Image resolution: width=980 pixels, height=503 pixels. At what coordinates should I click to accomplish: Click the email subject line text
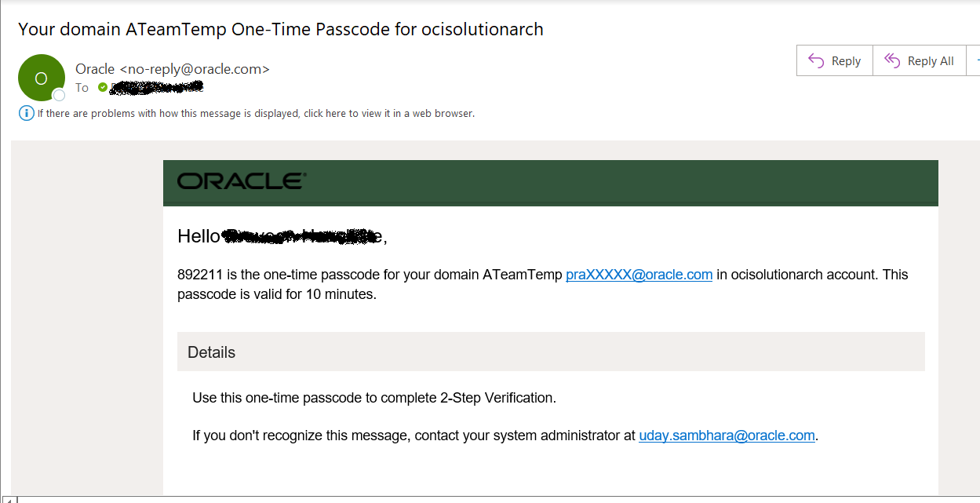(x=281, y=30)
